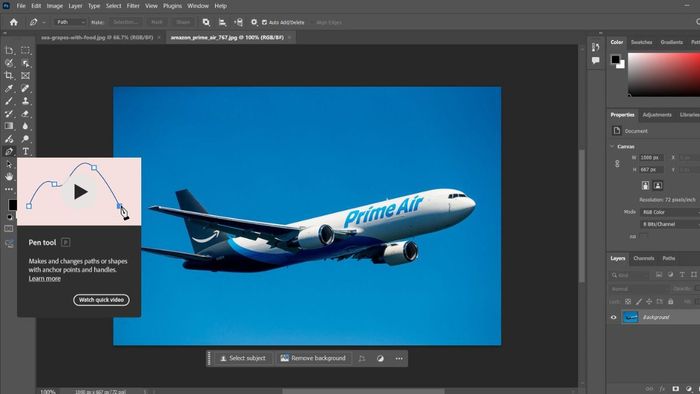Toggle lock image pixels brush icon
The image size is (700, 394).
(x=638, y=302)
